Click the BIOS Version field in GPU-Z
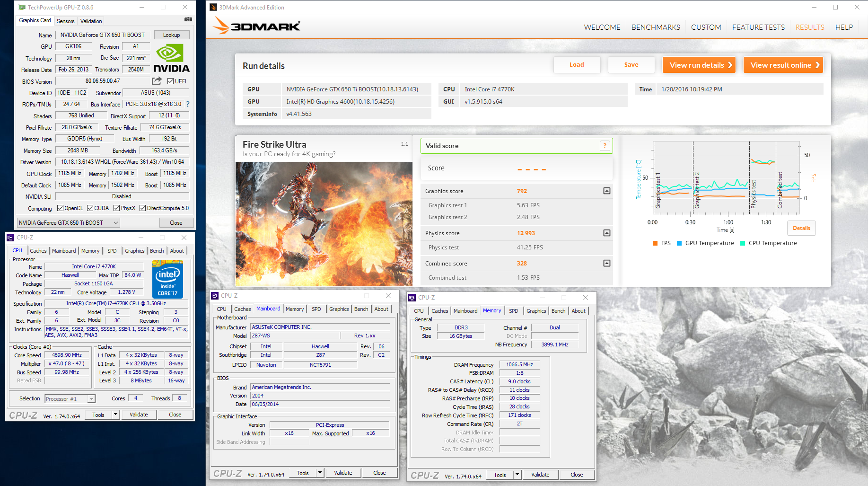The width and height of the screenshot is (868, 486). (x=103, y=81)
